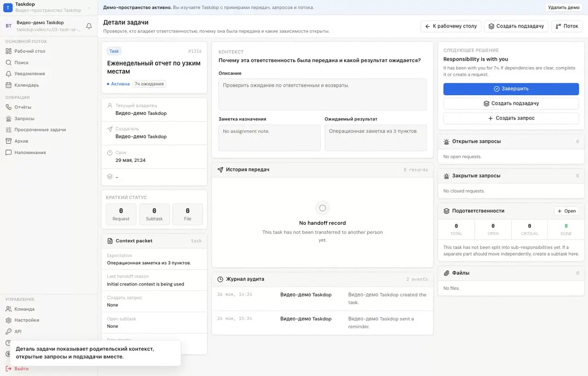The width and height of the screenshot is (588, 376).
Task: Open the Поток view button
Action: tap(567, 26)
